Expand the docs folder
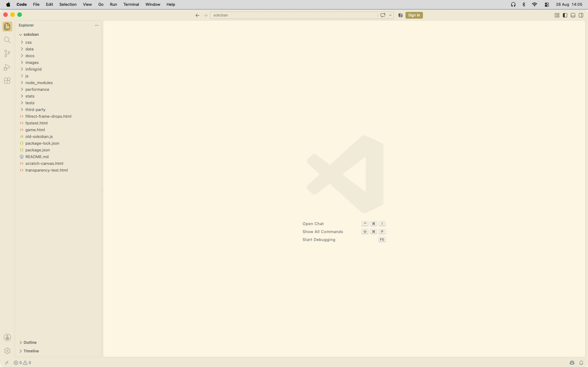 click(x=58, y=56)
